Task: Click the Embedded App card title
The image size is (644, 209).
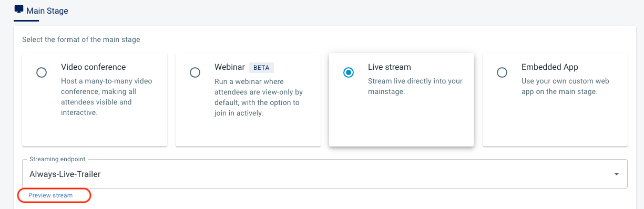Action: [550, 67]
